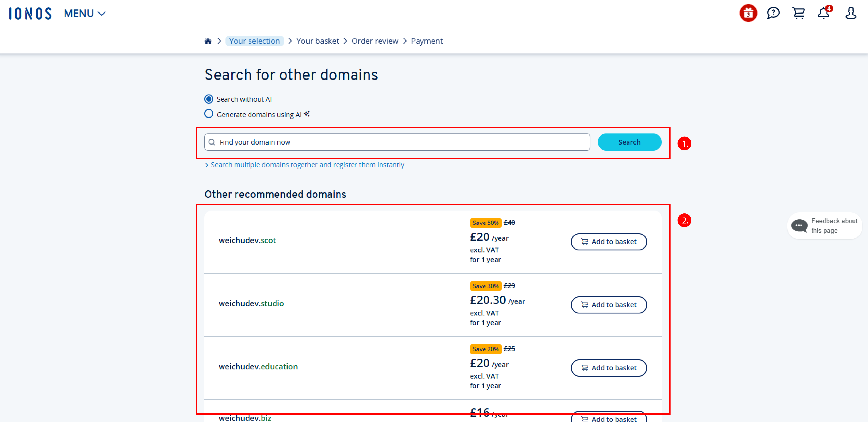Image resolution: width=868 pixels, height=422 pixels.
Task: Select Payment breadcrumb step
Action: 427,41
